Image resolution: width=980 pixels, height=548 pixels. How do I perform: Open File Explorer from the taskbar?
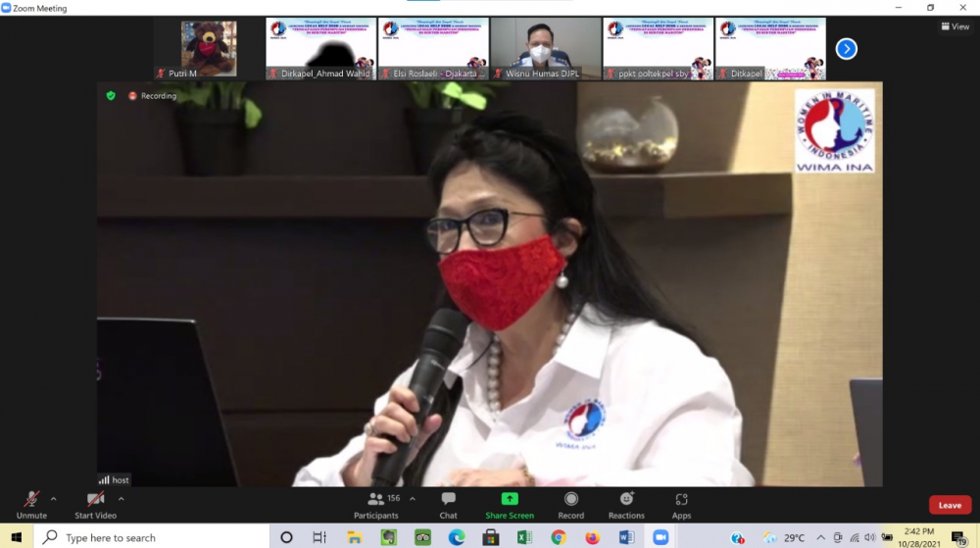click(x=355, y=537)
